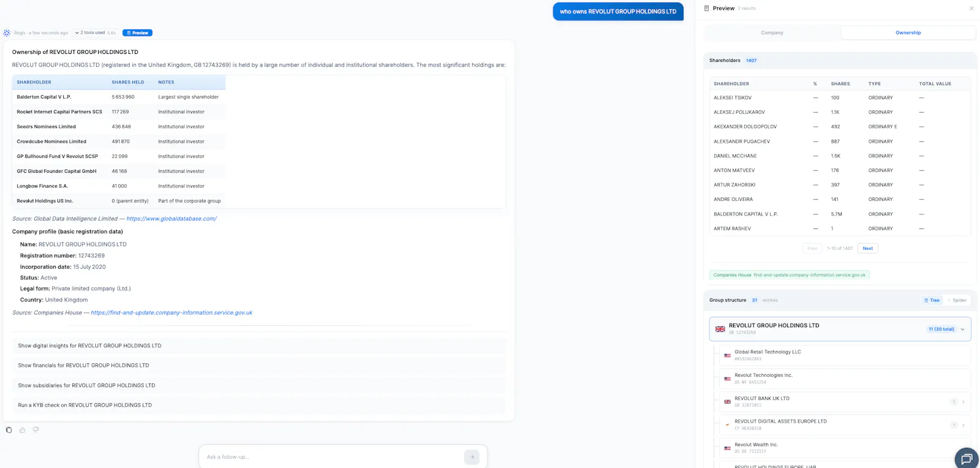Viewport: 980px width, 468px height.
Task: Select Rocket Internet Capital Partners SCS row
Action: [x=119, y=112]
